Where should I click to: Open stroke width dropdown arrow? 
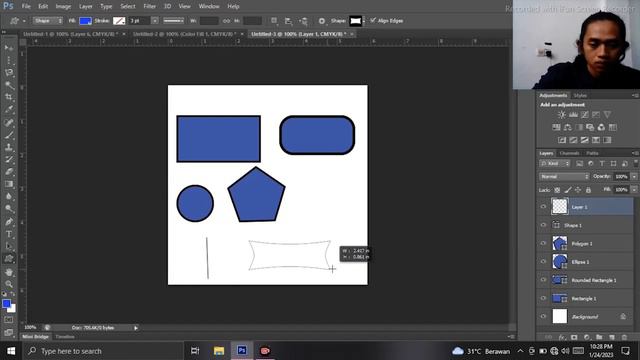[x=155, y=20]
